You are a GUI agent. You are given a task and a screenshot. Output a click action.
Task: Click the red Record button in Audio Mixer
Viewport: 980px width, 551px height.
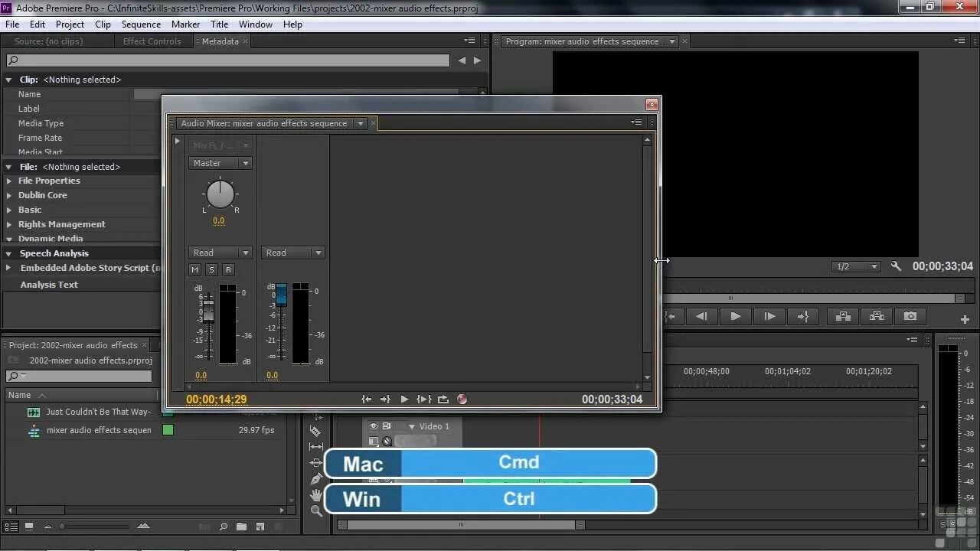click(462, 399)
